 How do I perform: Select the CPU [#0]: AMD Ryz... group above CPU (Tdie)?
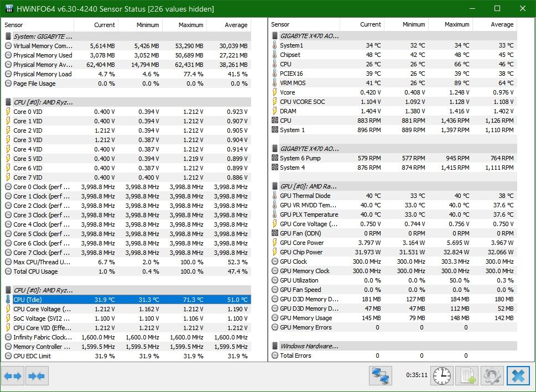(x=128, y=290)
